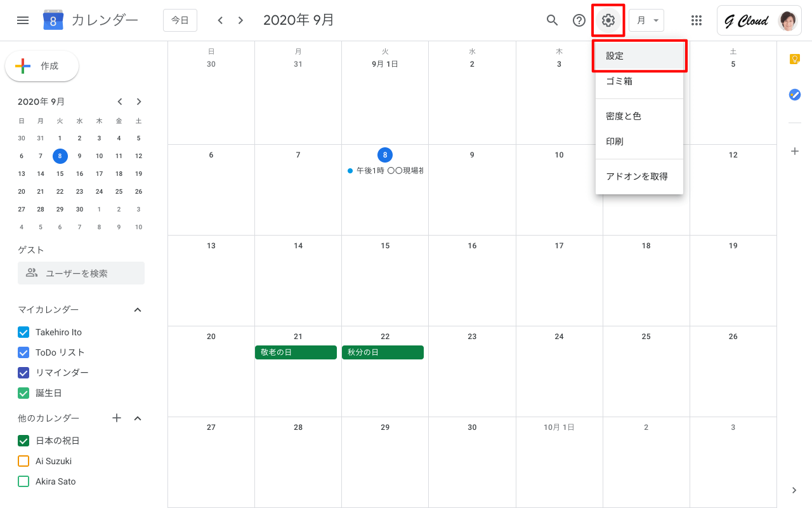Viewport: 812px width, 508px height.
Task: Click the ユーザーを検索 guest search field
Action: 81,273
